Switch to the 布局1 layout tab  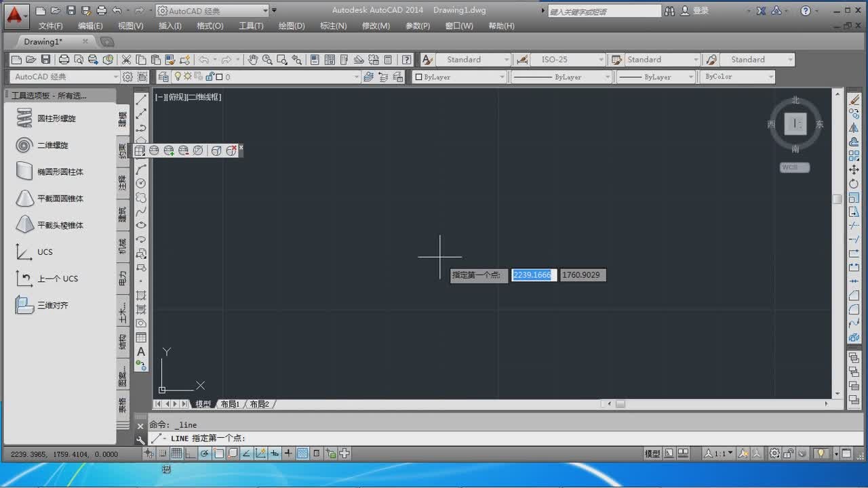230,404
